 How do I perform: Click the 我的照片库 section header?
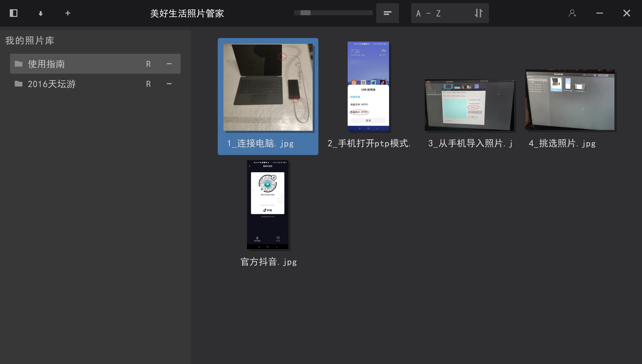pyautogui.click(x=30, y=40)
